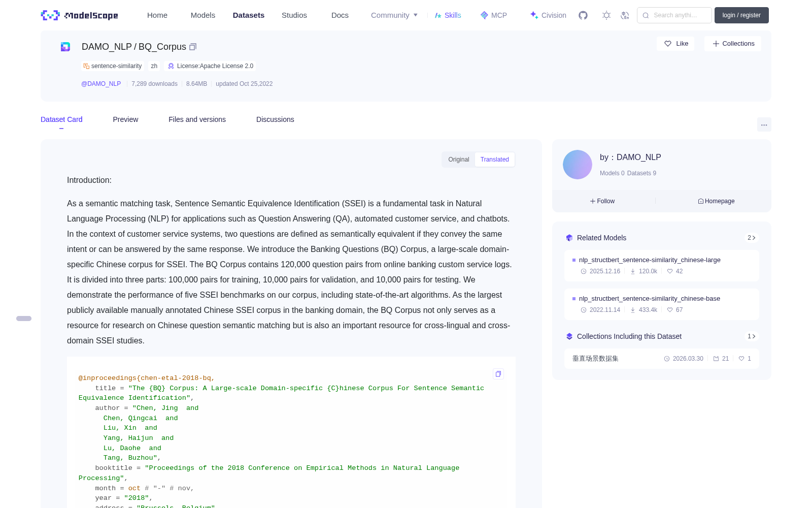Click the DAMO_NLP dataset avatar icon
This screenshot has height=508, width=812.
coord(65,47)
